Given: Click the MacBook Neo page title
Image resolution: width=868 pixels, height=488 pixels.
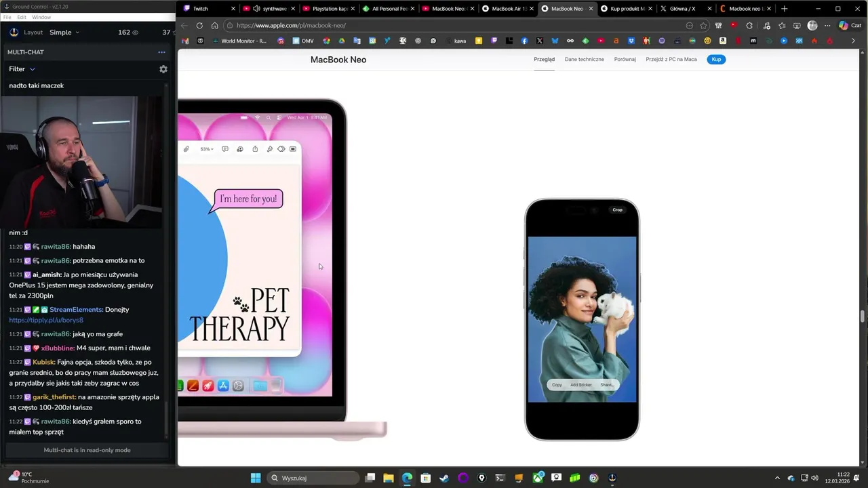Looking at the screenshot, I should (x=338, y=60).
